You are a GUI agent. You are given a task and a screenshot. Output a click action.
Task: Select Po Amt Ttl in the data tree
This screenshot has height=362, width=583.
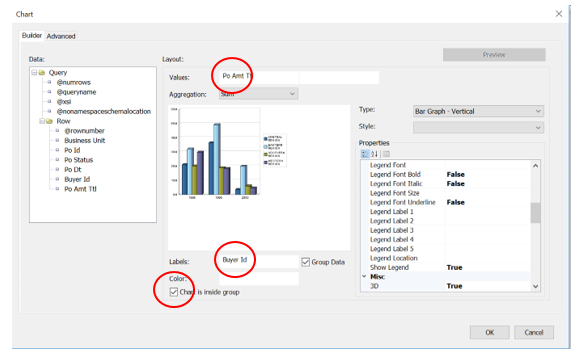coord(80,189)
